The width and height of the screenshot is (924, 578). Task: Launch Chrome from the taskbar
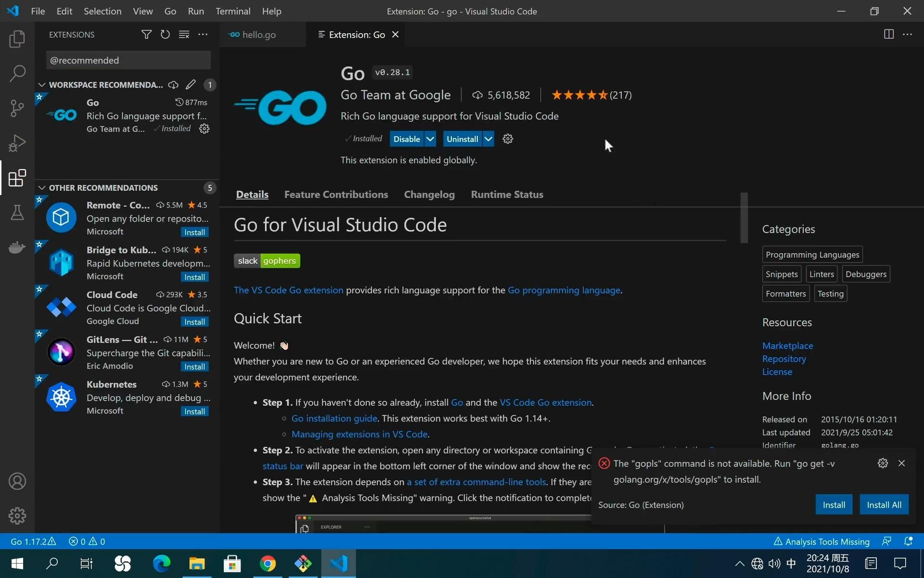tap(268, 563)
